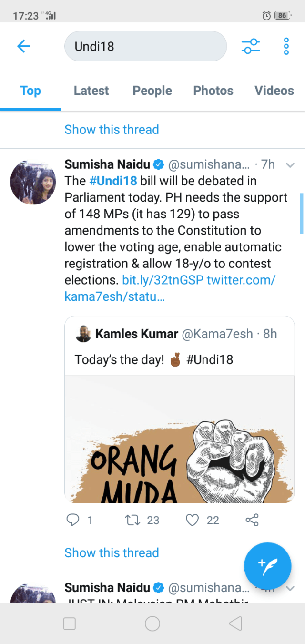Image resolution: width=305 pixels, height=644 pixels.
Task: Reply to Sumisha Naidu's Undi18 tweet
Action: [73, 520]
